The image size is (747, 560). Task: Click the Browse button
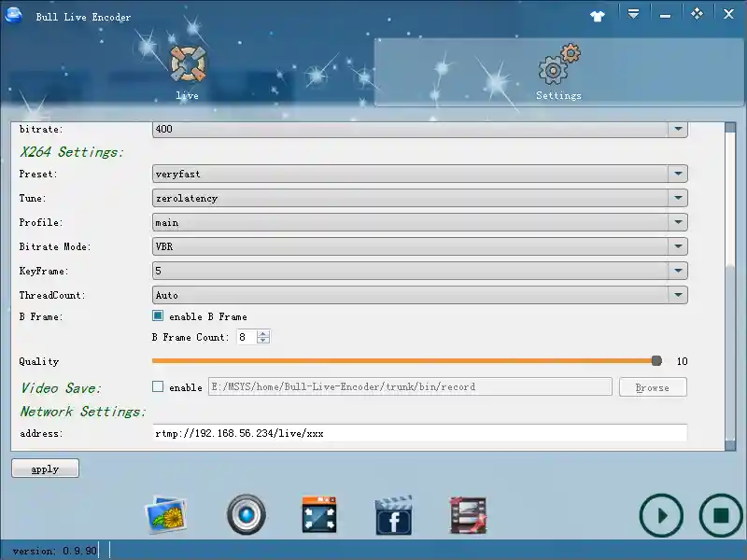pos(653,387)
